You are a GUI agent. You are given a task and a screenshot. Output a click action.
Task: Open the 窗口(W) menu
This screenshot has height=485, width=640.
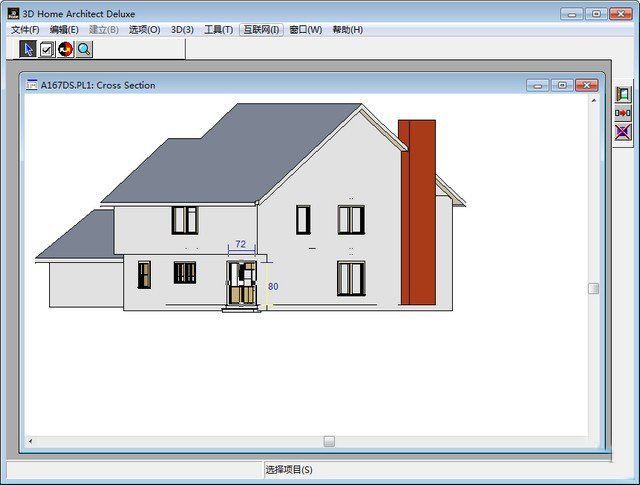click(x=306, y=30)
